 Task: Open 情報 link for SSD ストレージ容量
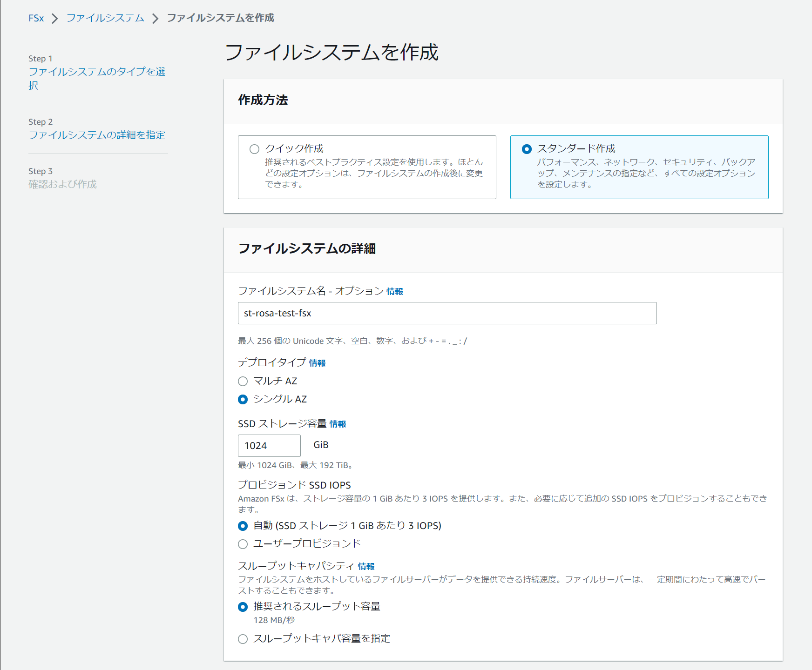pyautogui.click(x=338, y=424)
